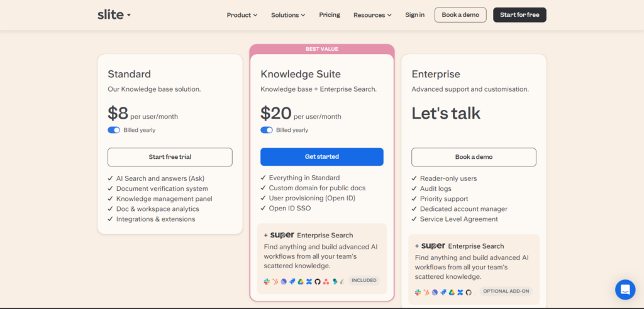Click Start for free button
Image resolution: width=644 pixels, height=309 pixels.
tap(519, 15)
